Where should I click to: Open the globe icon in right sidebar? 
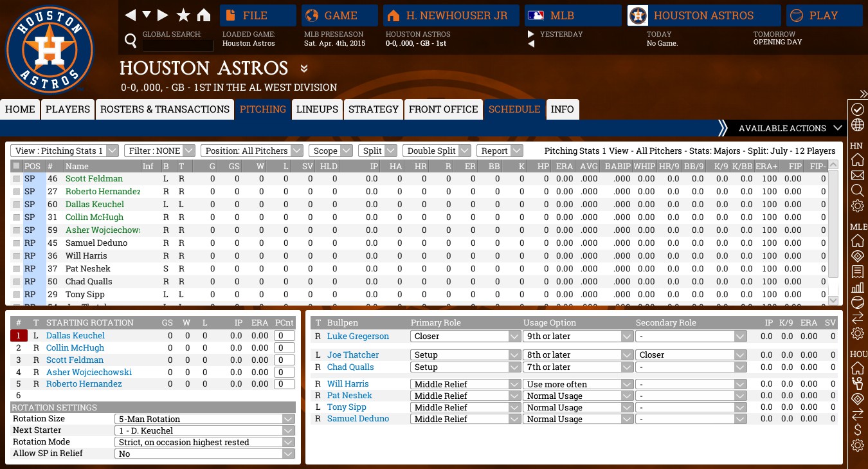click(857, 125)
